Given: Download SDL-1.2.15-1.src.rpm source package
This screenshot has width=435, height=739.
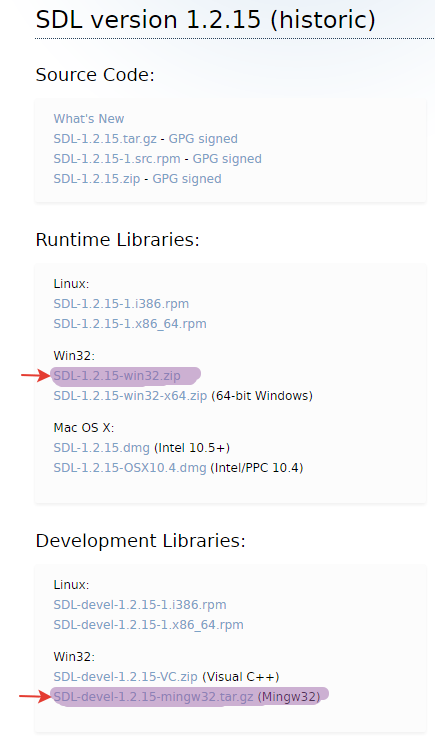Looking at the screenshot, I should point(117,159).
